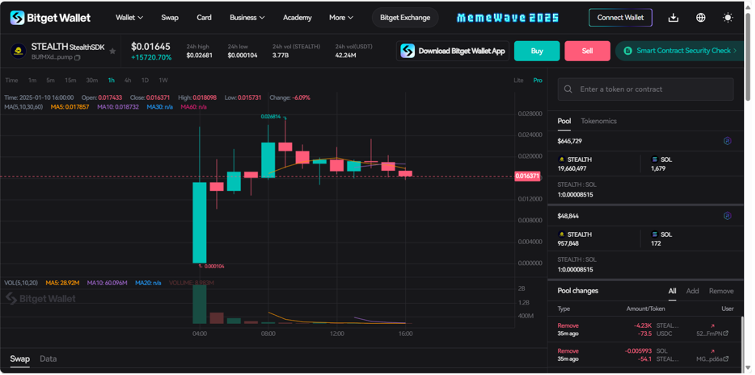Click the red Sell button
755x375 pixels.
coord(587,51)
